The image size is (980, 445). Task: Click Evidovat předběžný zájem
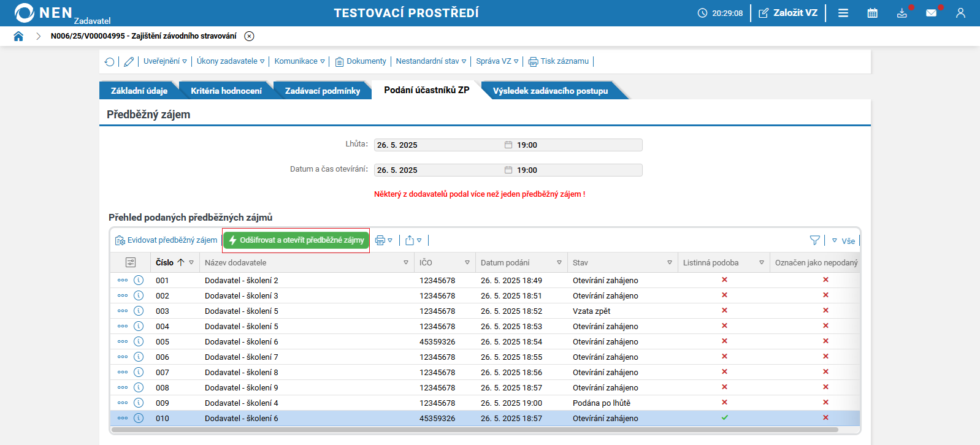click(x=166, y=240)
